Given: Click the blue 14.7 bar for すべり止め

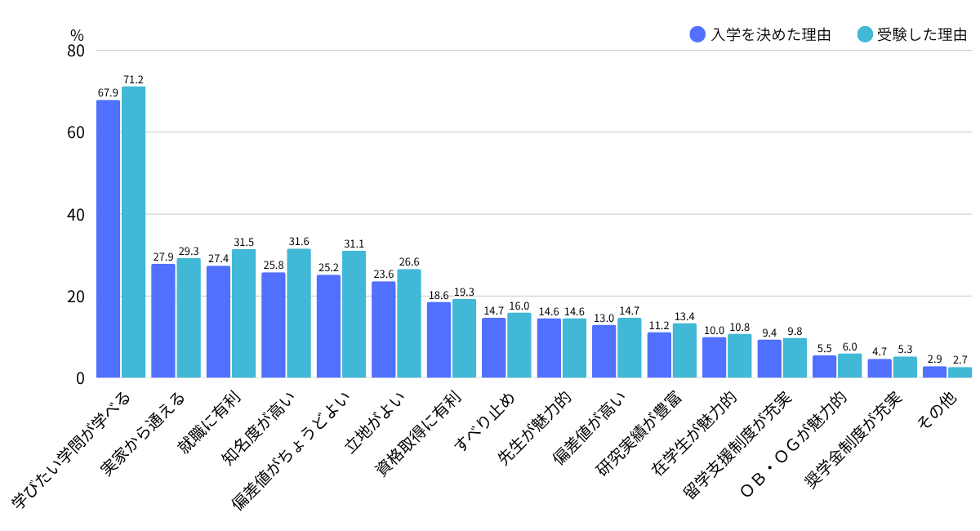Looking at the screenshot, I should 494,348.
